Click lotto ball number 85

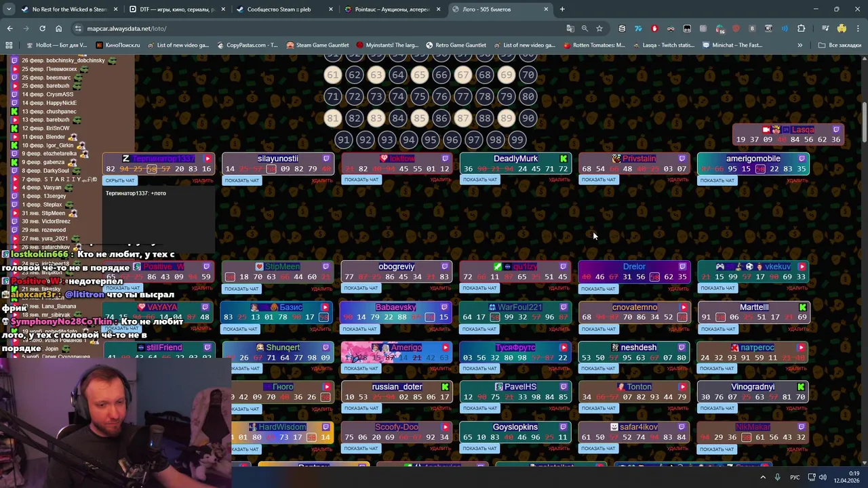tap(419, 118)
